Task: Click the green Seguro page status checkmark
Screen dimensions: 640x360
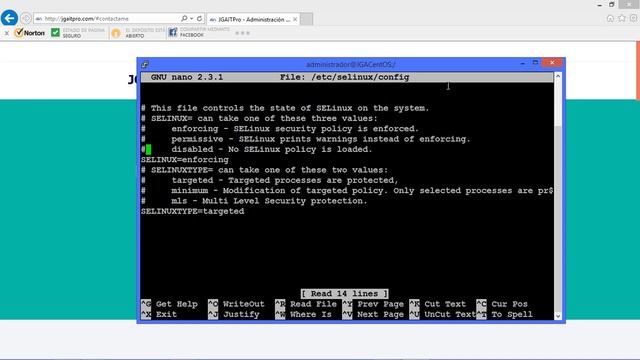Action: coord(56,32)
